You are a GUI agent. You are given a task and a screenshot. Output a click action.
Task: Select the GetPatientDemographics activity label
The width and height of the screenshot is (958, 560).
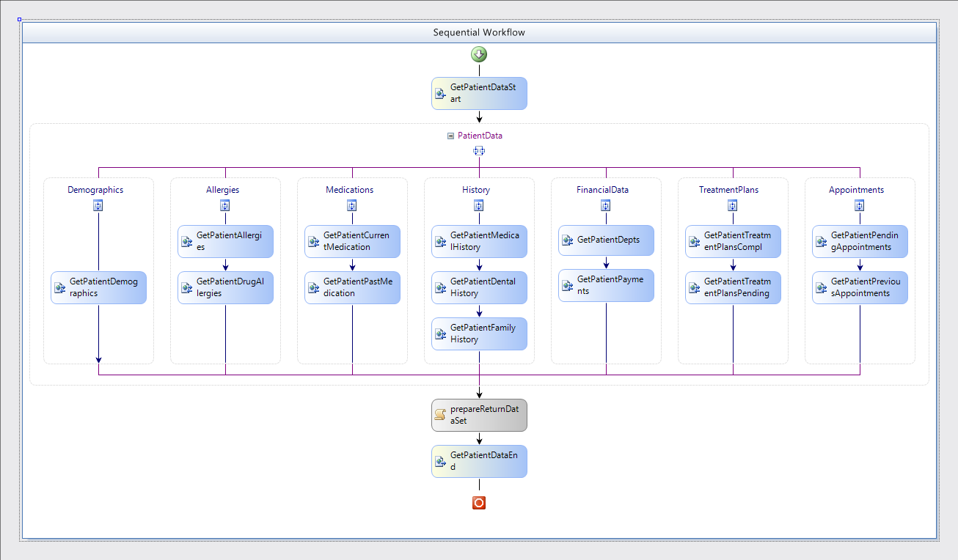[103, 287]
